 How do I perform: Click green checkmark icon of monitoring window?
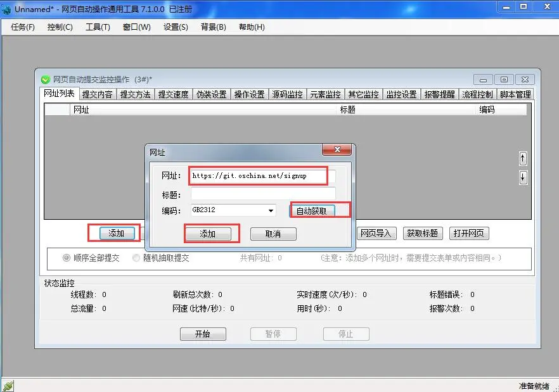pyautogui.click(x=46, y=79)
